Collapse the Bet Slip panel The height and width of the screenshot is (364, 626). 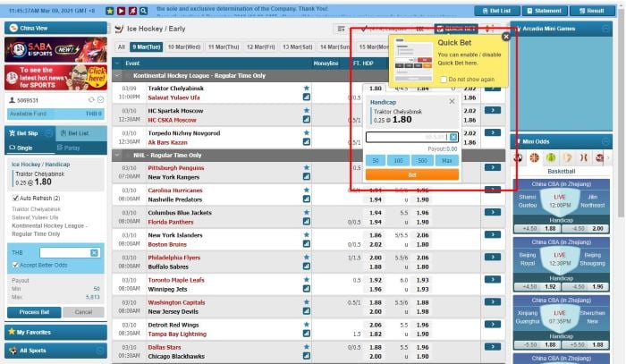(48, 133)
